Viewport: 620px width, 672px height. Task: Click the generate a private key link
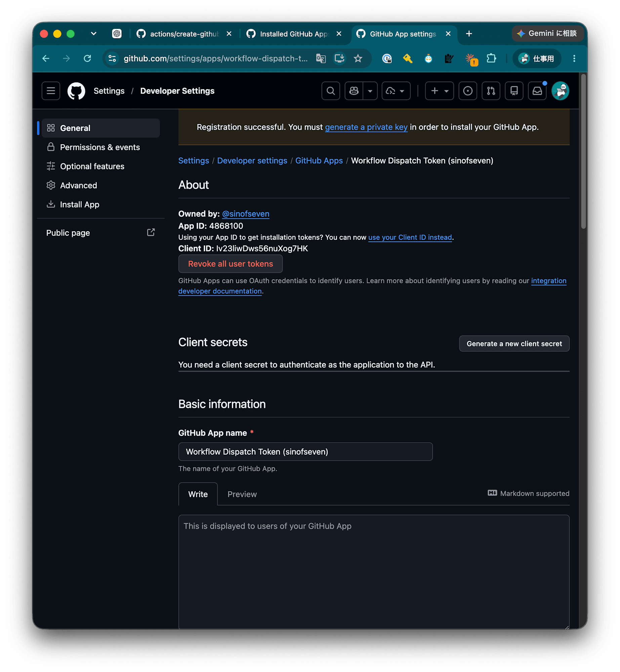[x=366, y=127]
